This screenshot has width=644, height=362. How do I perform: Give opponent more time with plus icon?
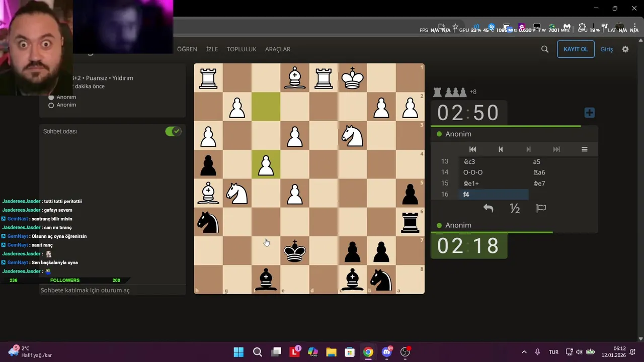(x=590, y=113)
